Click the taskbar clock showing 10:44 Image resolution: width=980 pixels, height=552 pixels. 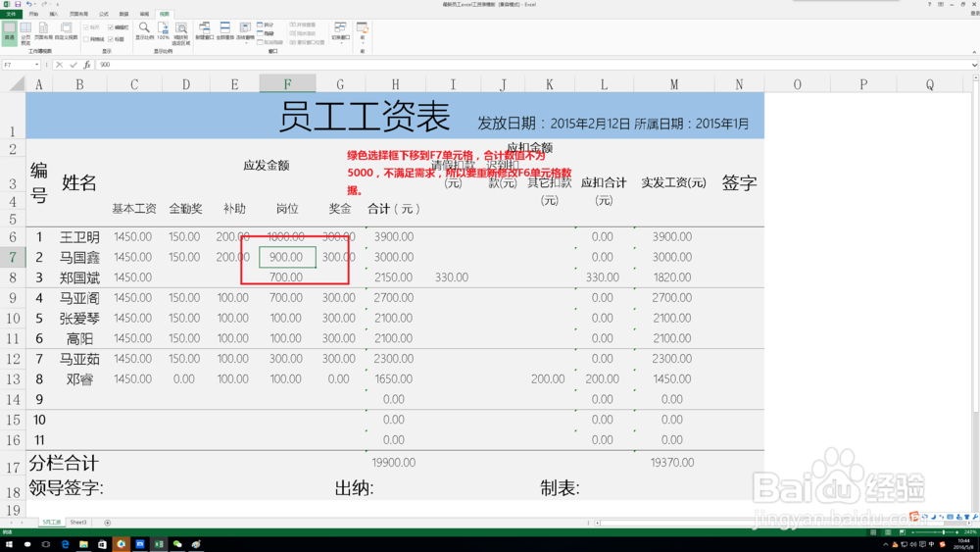point(963,544)
